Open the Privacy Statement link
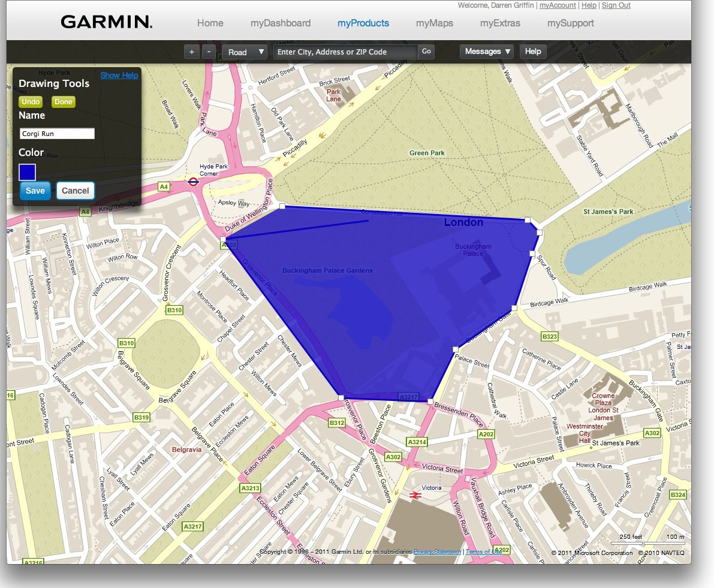714x588 pixels. [437, 552]
